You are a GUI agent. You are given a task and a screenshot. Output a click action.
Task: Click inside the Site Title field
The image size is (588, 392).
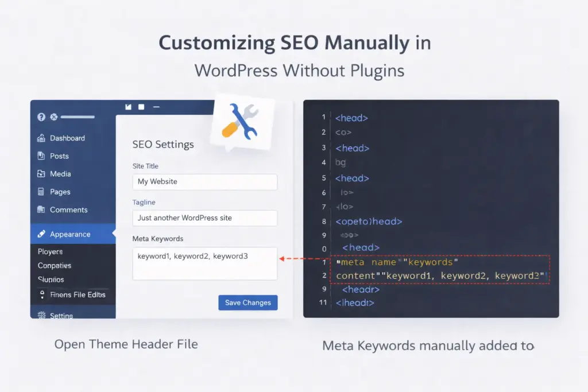[x=204, y=181]
